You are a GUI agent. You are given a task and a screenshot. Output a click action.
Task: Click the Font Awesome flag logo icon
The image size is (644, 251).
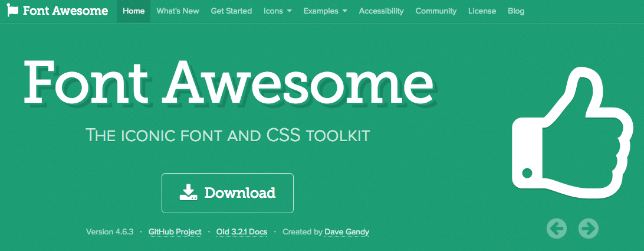[x=13, y=10]
